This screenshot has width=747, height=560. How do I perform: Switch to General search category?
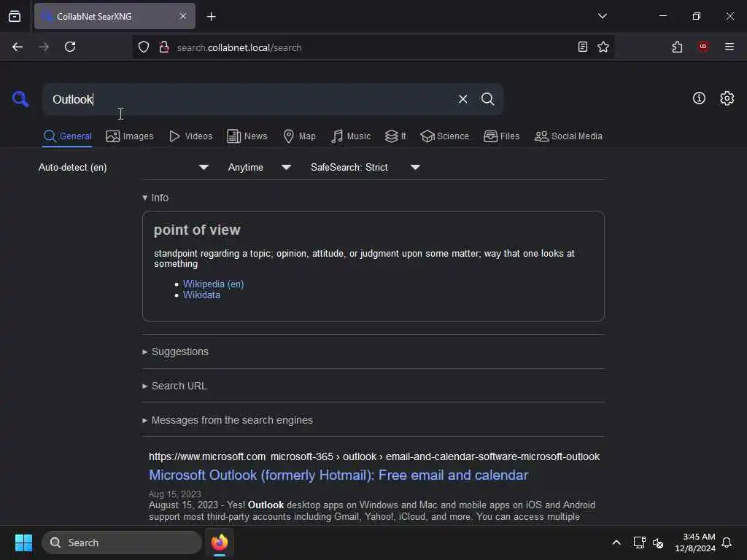pyautogui.click(x=67, y=136)
